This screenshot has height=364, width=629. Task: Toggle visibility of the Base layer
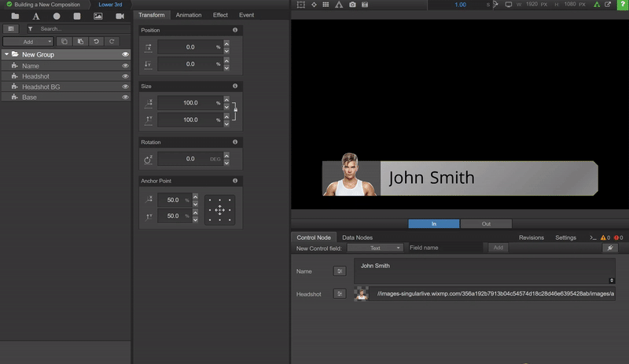[125, 97]
